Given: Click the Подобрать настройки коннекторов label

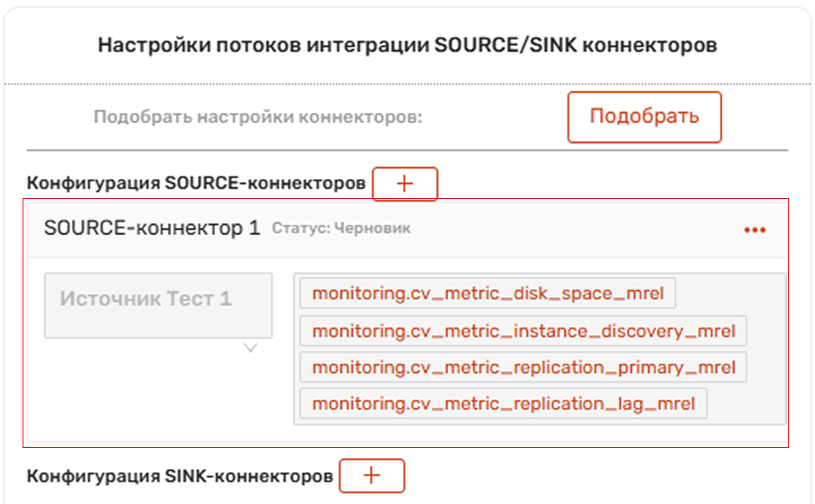Looking at the screenshot, I should point(257,117).
